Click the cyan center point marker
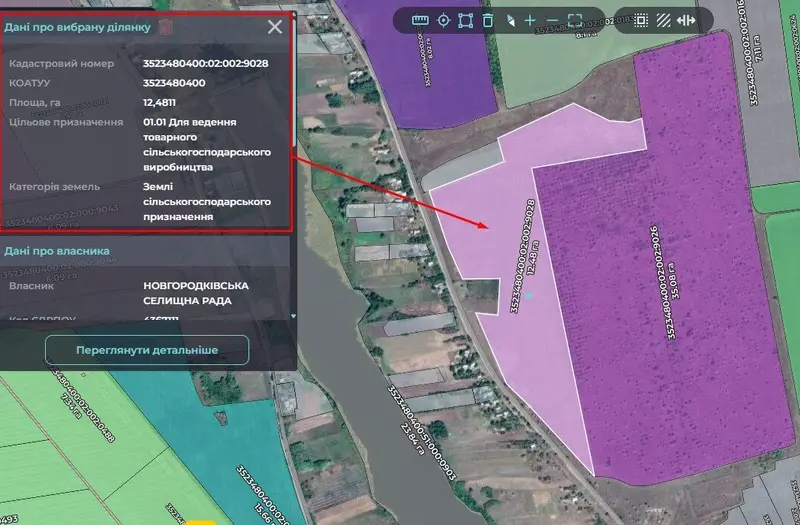 coord(529,296)
